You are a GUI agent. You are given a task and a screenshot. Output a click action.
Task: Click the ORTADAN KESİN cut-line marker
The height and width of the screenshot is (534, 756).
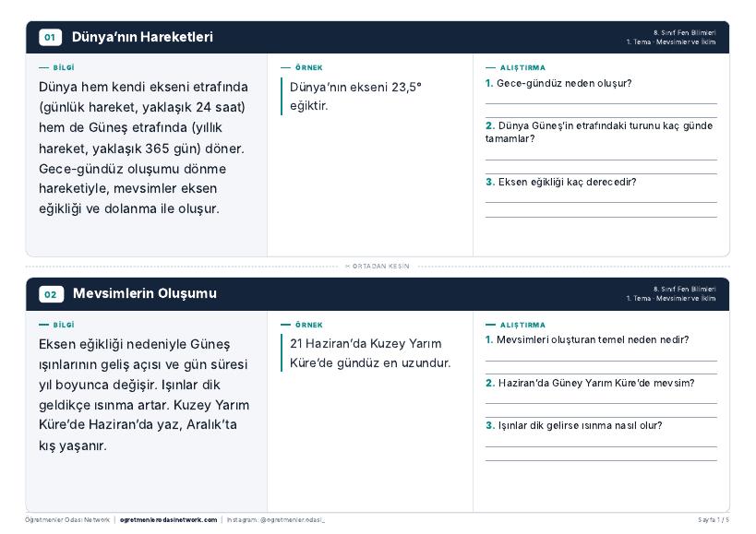(378, 267)
